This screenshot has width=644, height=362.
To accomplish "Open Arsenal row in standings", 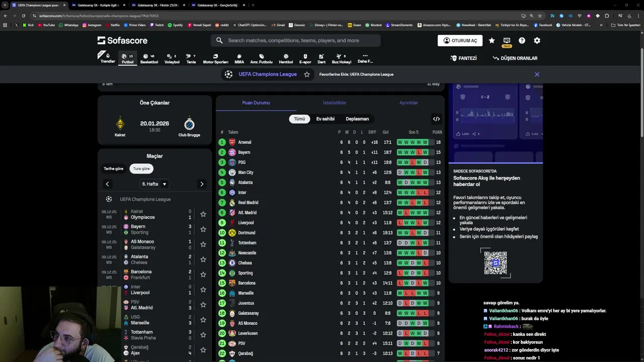I will 330,142.
